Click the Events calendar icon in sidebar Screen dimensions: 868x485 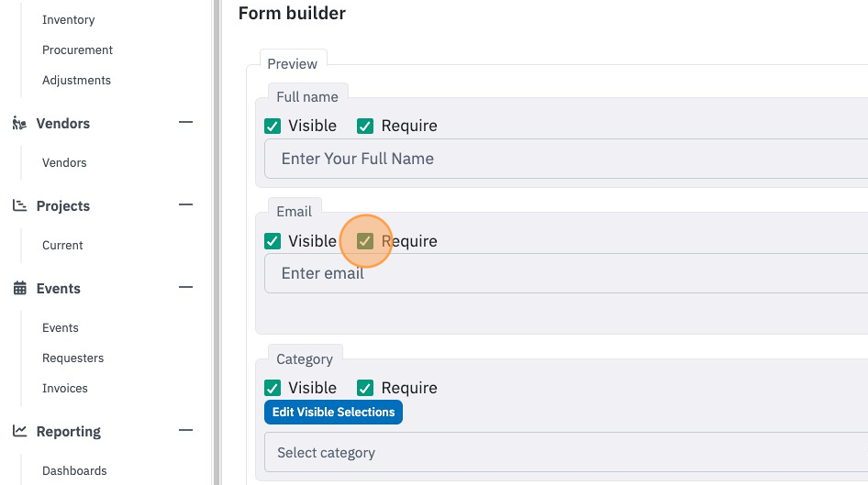coord(19,288)
